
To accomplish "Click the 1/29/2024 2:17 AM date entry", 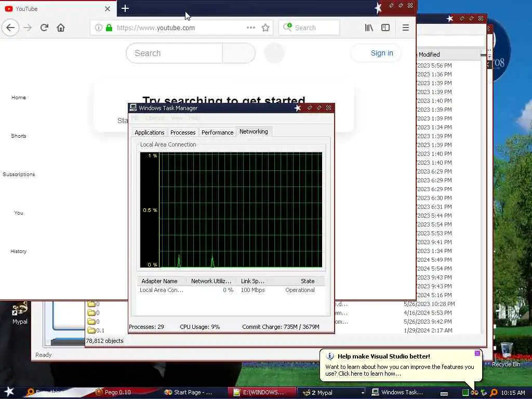I will pos(428,330).
